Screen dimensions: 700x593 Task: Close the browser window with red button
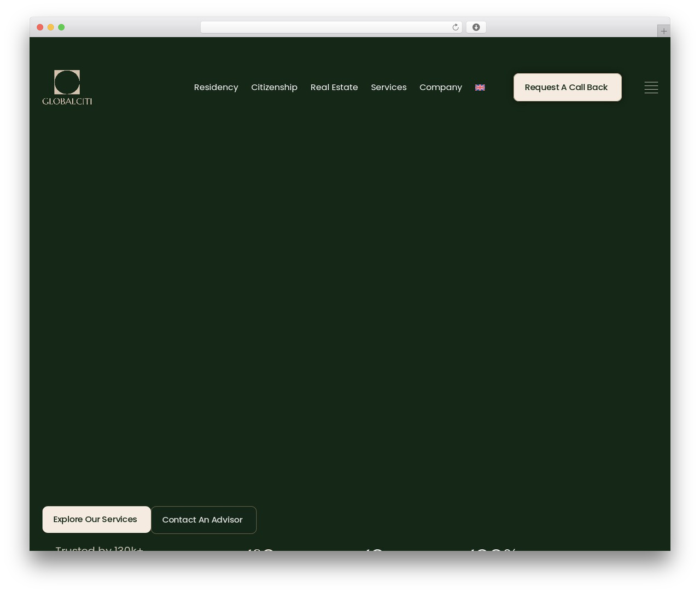click(40, 27)
